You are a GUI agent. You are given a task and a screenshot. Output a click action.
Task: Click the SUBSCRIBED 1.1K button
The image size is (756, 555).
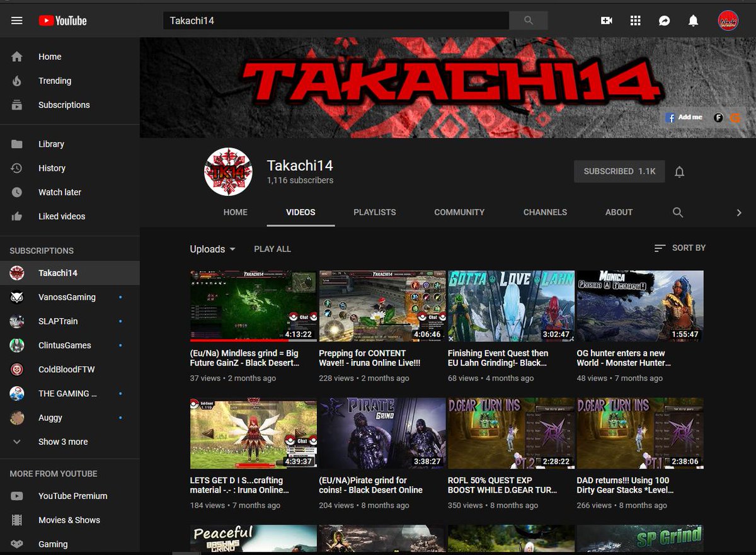point(619,171)
